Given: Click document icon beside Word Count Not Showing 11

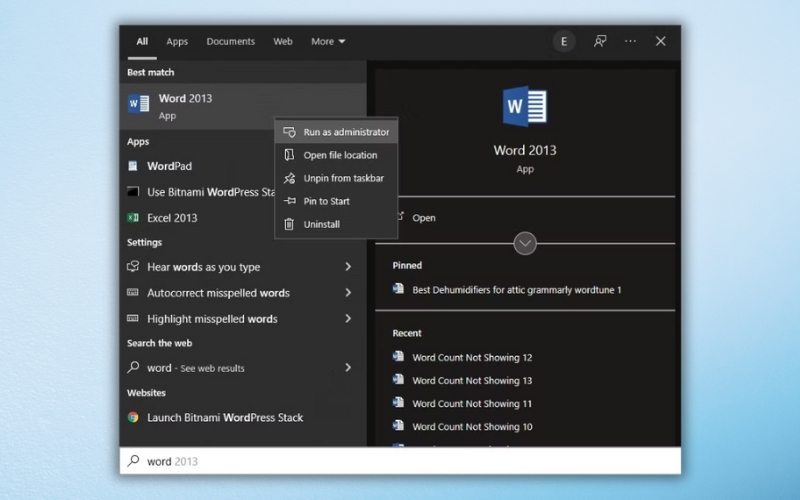Looking at the screenshot, I should [398, 403].
